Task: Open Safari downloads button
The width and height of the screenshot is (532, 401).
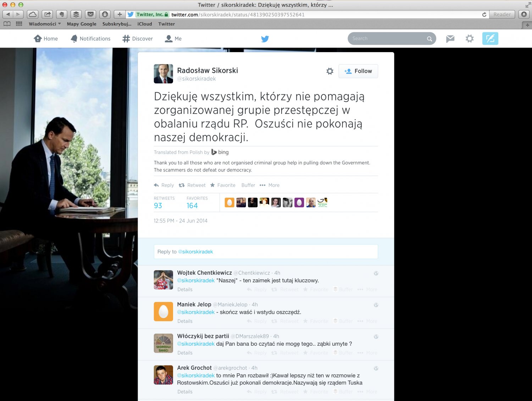Action: (x=524, y=15)
